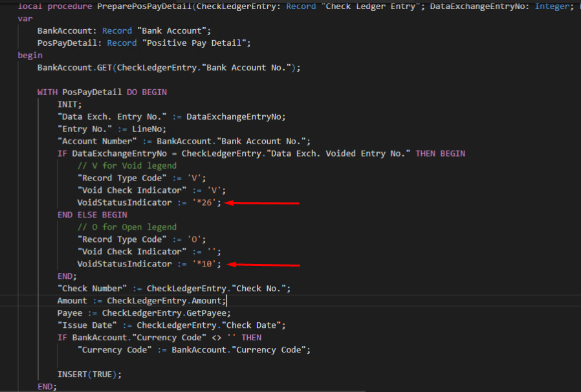Click the INIT statement
Screen dimensions: 581x392
pyautogui.click(x=69, y=104)
